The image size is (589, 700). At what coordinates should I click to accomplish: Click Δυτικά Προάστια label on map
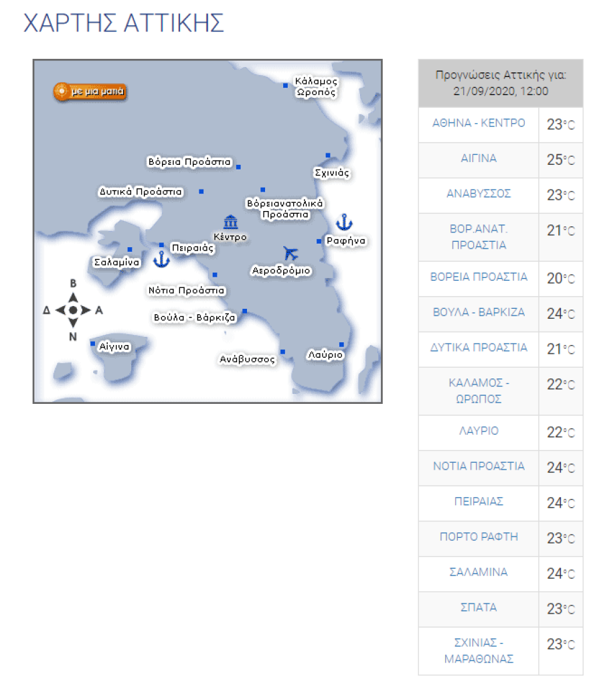tap(141, 192)
